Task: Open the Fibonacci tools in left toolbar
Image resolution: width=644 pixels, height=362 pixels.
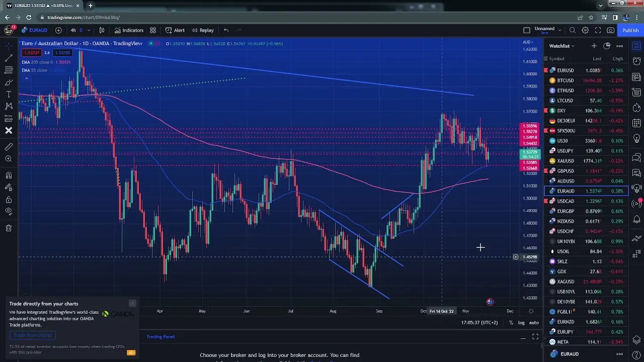Action: [9, 70]
